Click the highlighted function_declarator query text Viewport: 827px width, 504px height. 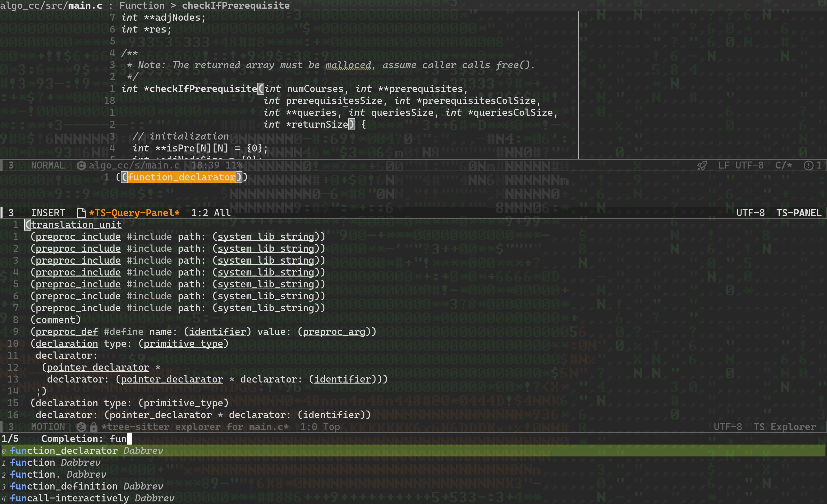tap(181, 177)
